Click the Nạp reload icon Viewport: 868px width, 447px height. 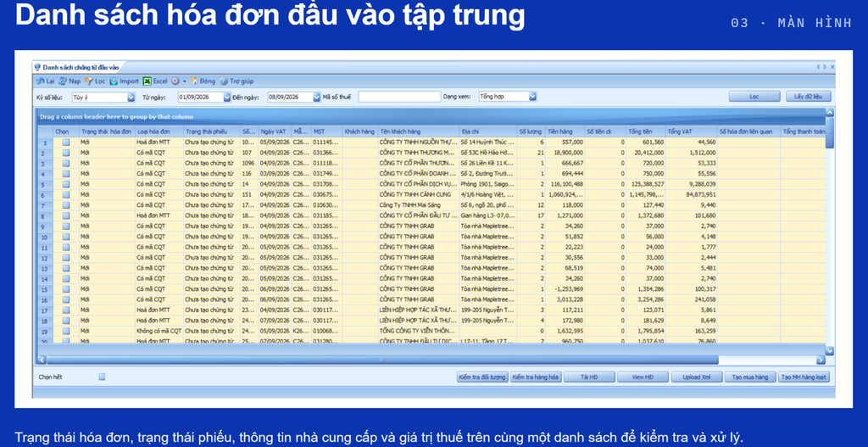click(x=63, y=81)
